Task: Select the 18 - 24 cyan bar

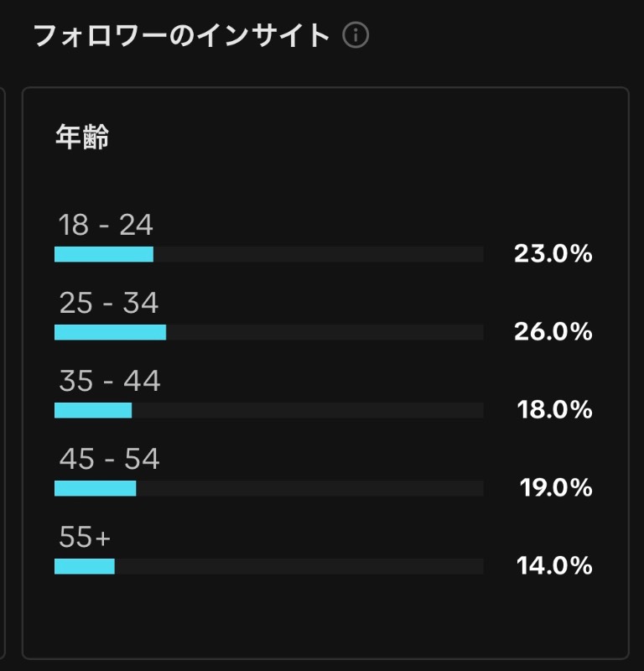Action: [104, 254]
